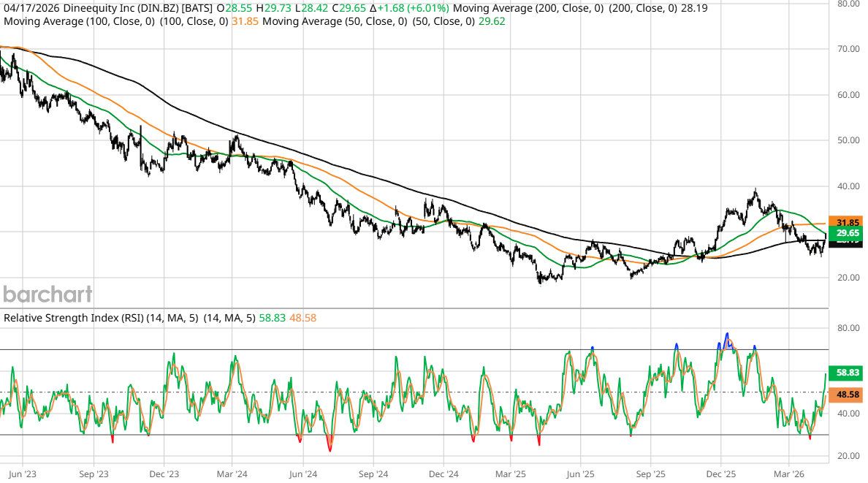This screenshot has width=868, height=483.
Task: Click the 04/17/2026 date in the header
Action: pos(32,8)
